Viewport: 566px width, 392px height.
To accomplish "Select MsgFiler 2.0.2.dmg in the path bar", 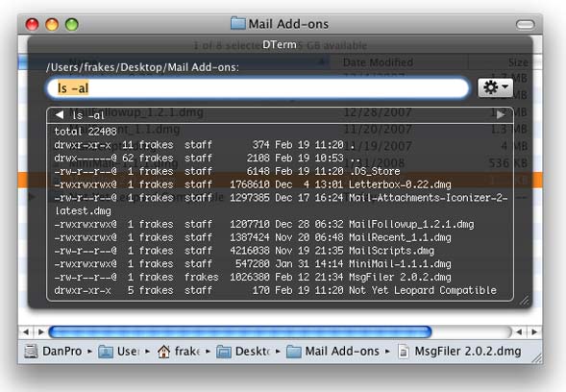I will (x=467, y=352).
